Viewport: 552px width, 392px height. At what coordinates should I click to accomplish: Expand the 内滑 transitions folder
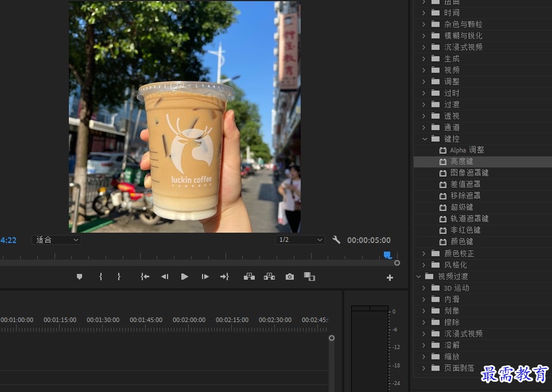coord(424,299)
